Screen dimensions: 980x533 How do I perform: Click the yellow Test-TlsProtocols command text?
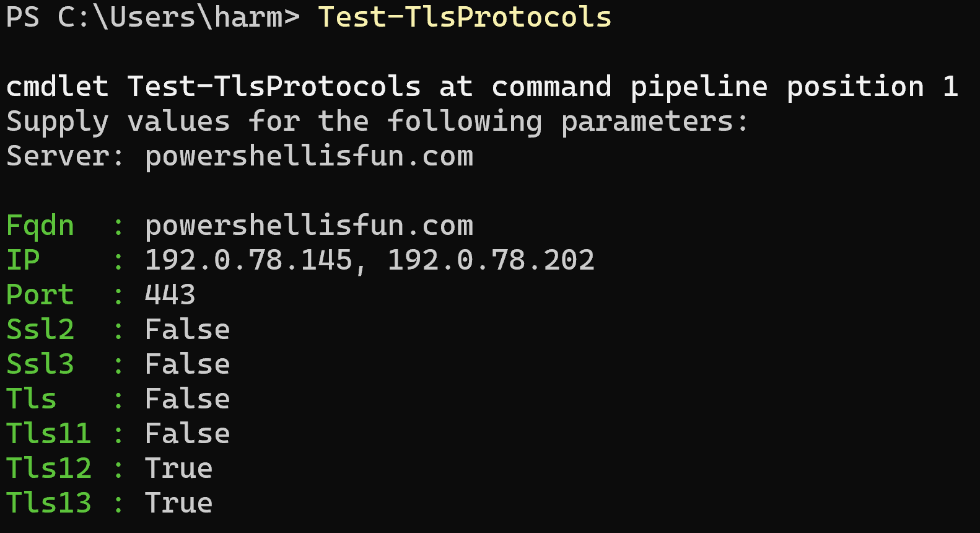coord(464,17)
